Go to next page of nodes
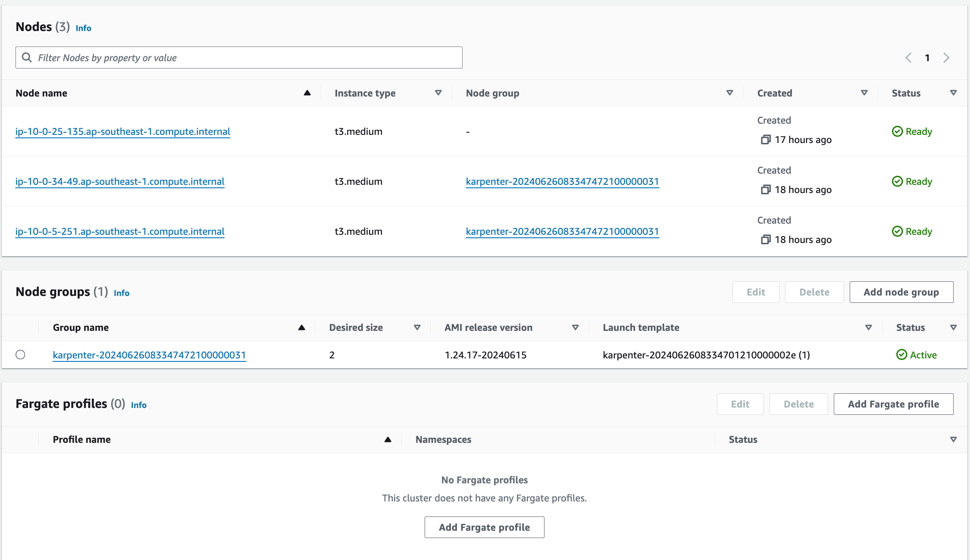Screen dimensions: 970x560 (946, 58)
